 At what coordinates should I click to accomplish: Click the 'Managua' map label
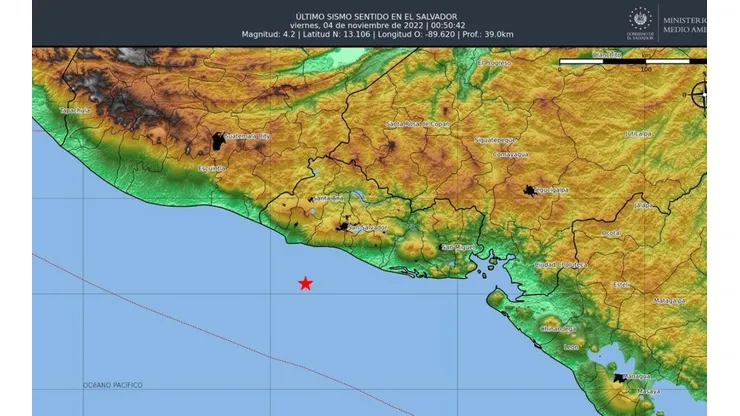[637, 377]
